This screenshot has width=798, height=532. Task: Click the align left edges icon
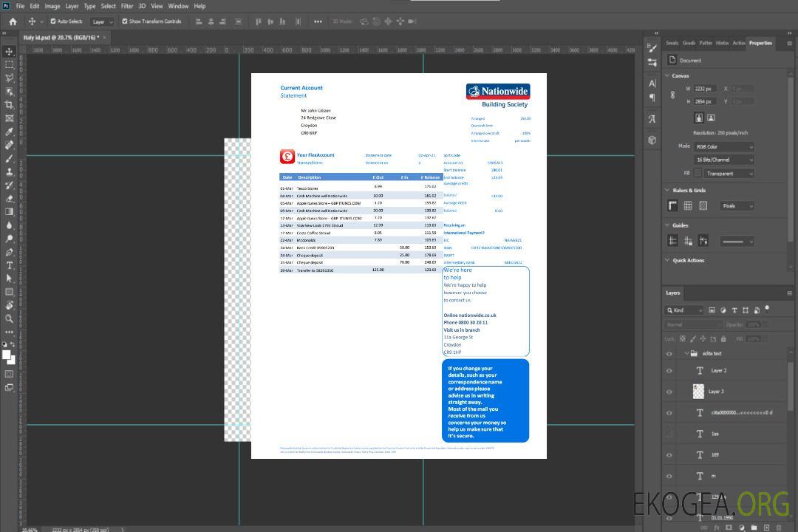199,21
